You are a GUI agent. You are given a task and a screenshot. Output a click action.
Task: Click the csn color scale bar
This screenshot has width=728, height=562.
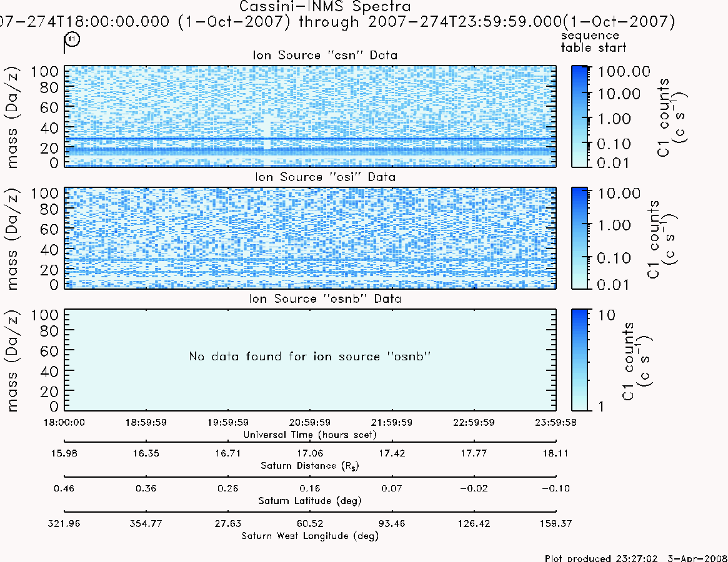(x=579, y=116)
